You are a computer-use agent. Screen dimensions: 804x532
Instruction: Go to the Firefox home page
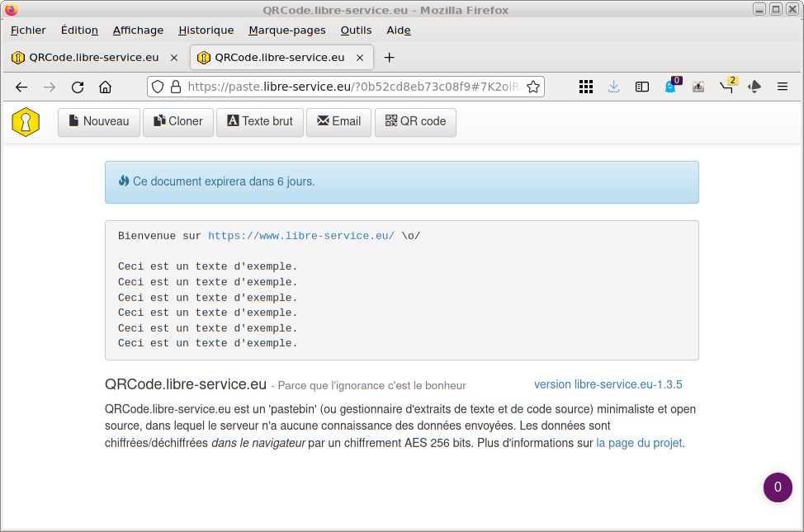(x=105, y=87)
